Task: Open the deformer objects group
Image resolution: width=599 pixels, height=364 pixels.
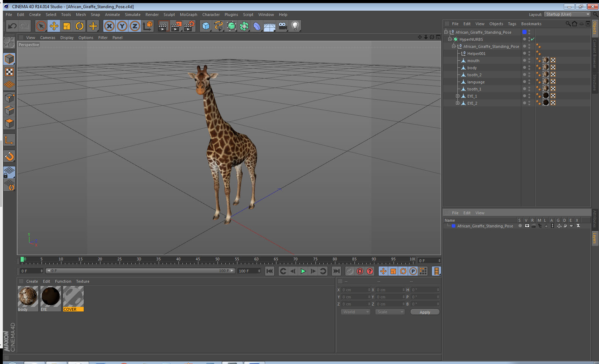Action: coord(257,26)
